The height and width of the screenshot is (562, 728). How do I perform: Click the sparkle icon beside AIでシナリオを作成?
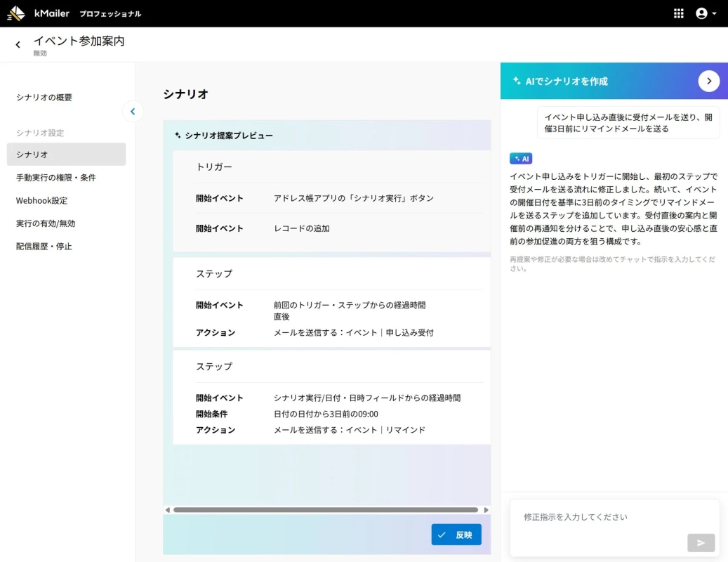point(516,81)
